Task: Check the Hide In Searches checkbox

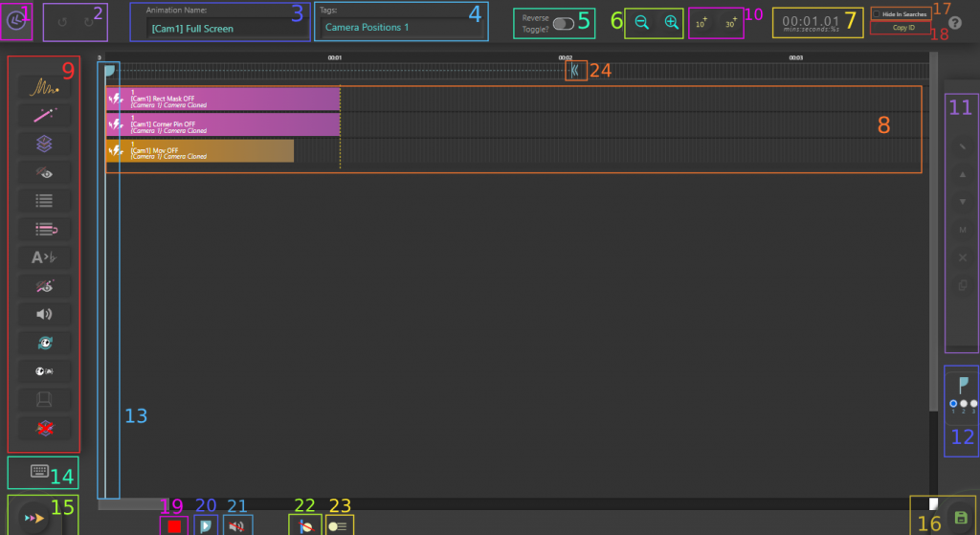Action: (877, 14)
